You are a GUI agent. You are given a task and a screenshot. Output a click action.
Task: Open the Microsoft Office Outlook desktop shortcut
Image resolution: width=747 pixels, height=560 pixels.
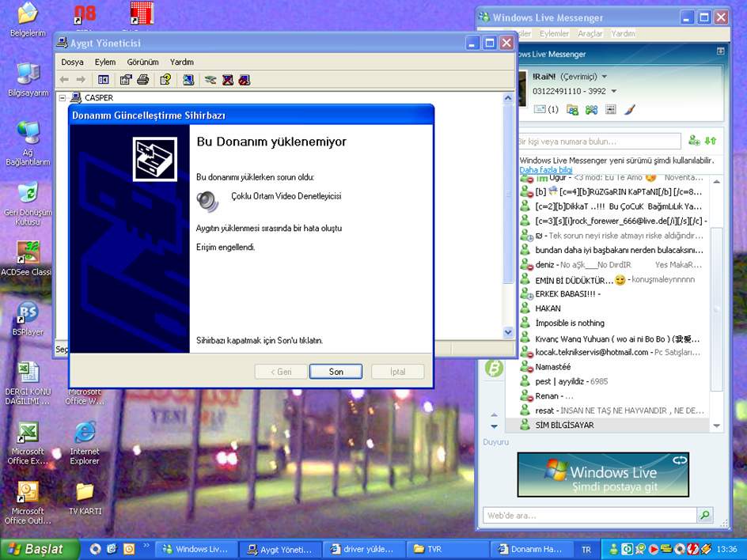click(x=28, y=503)
